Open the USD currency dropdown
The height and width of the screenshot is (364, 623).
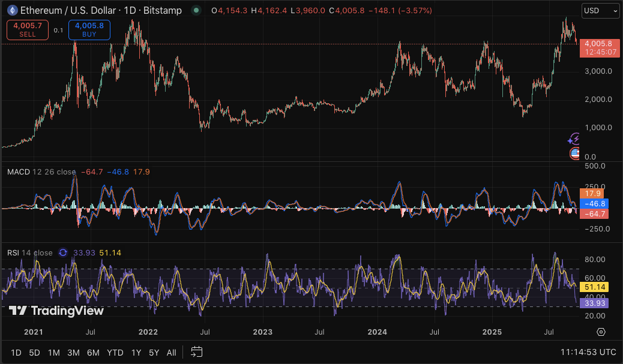(600, 11)
